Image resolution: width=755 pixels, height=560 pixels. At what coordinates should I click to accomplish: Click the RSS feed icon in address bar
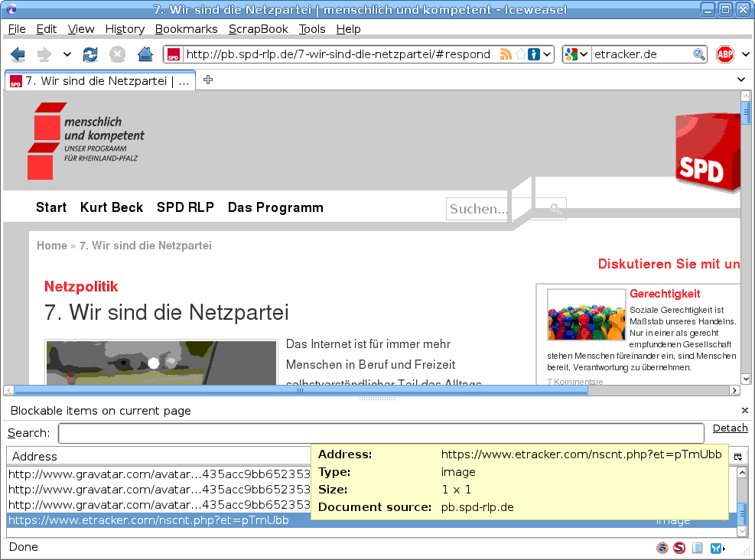506,54
